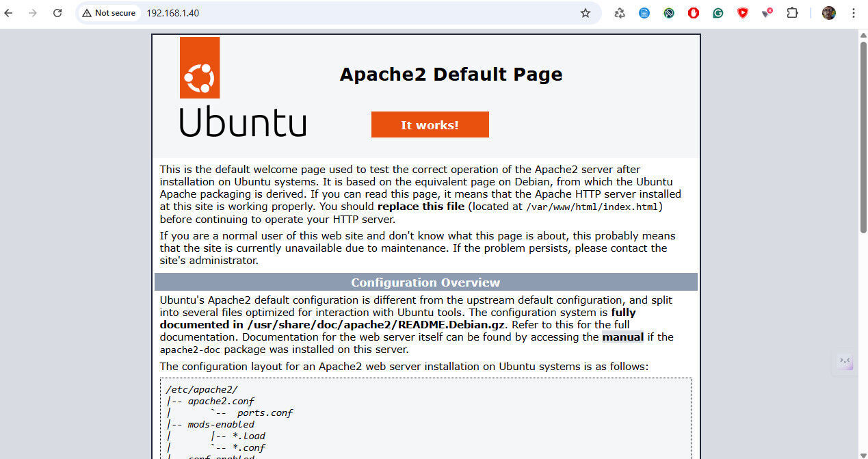The image size is (868, 459).
Task: Click the Not secure warning indicator
Action: tap(108, 13)
